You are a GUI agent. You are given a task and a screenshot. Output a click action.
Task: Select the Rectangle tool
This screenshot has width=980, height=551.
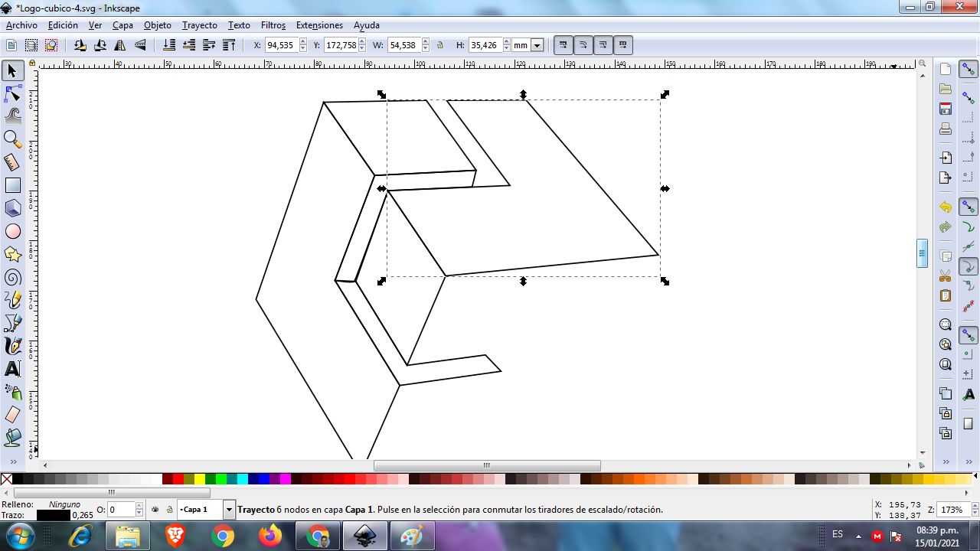[x=12, y=185]
